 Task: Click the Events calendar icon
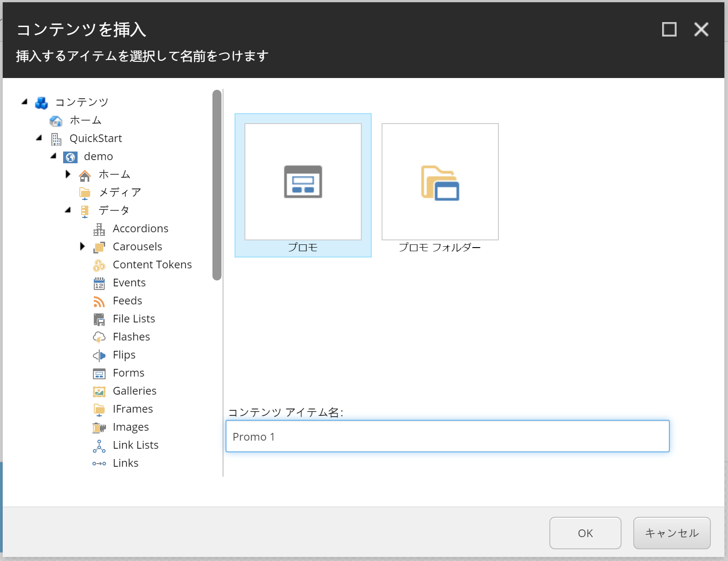(99, 283)
